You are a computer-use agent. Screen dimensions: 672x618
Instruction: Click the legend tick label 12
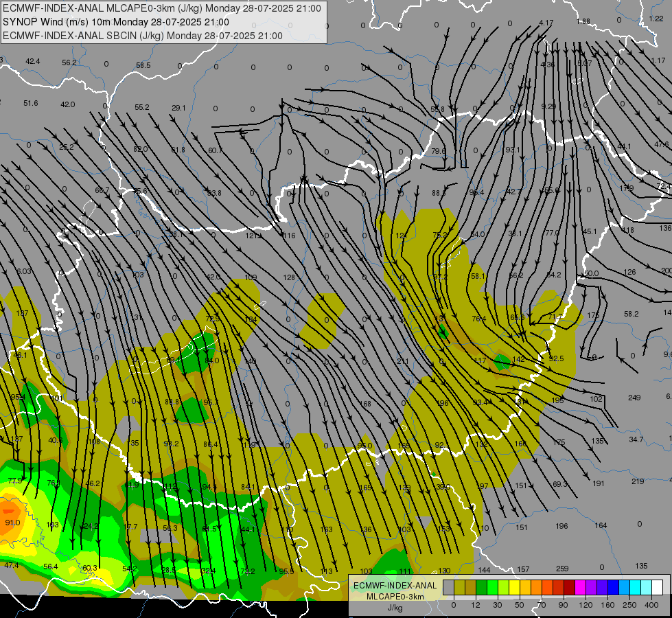(x=475, y=605)
